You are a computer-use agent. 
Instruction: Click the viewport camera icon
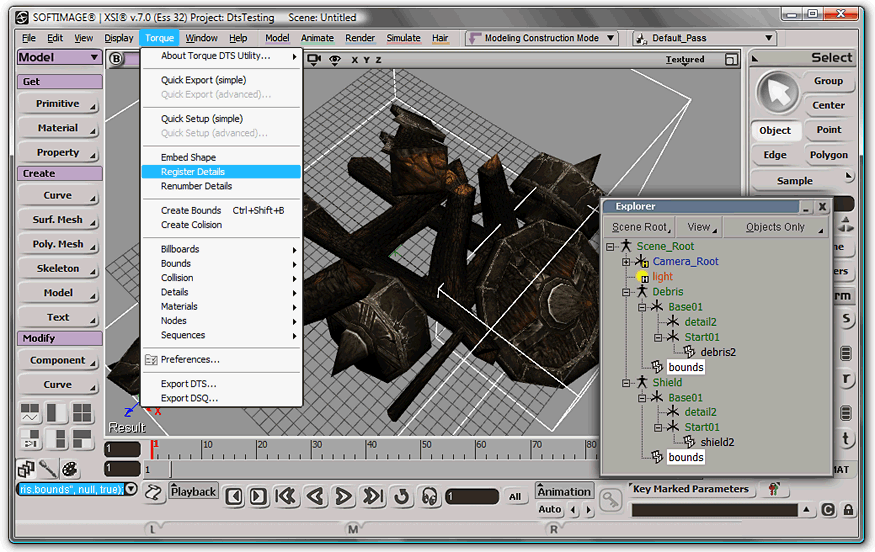(x=314, y=59)
